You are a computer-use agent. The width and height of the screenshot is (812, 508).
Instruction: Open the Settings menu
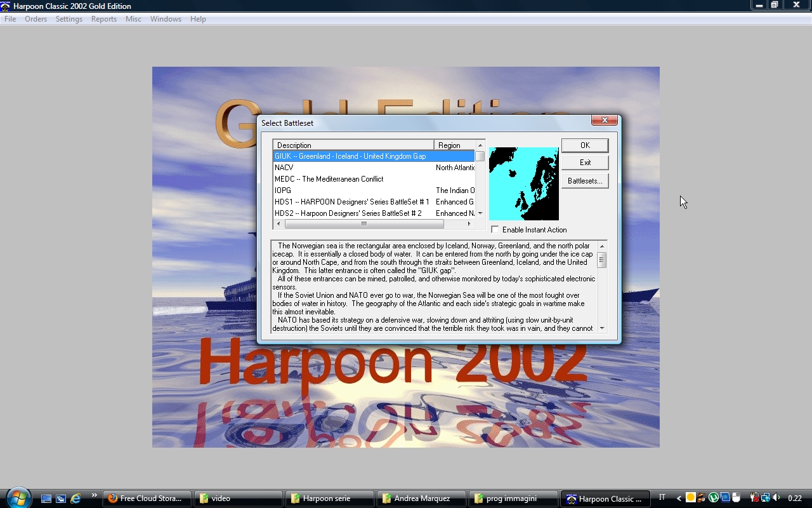(69, 19)
